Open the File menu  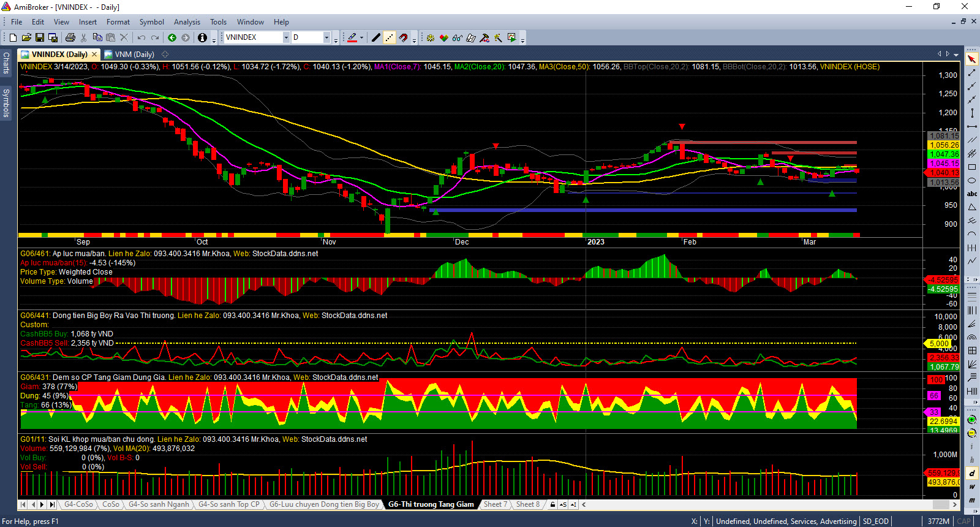point(17,21)
